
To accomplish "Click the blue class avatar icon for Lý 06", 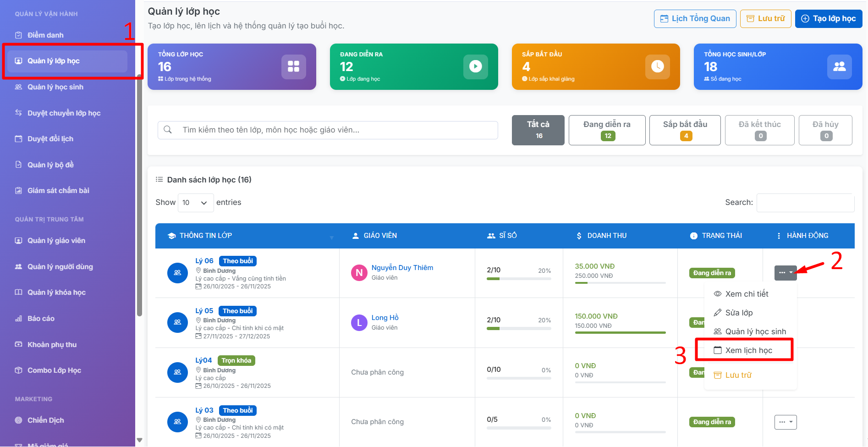I will (x=177, y=273).
